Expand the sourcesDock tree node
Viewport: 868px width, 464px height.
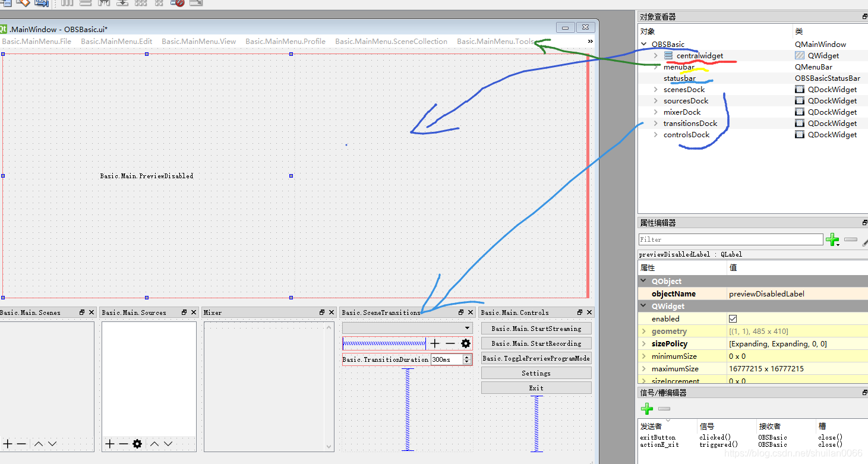click(x=656, y=101)
